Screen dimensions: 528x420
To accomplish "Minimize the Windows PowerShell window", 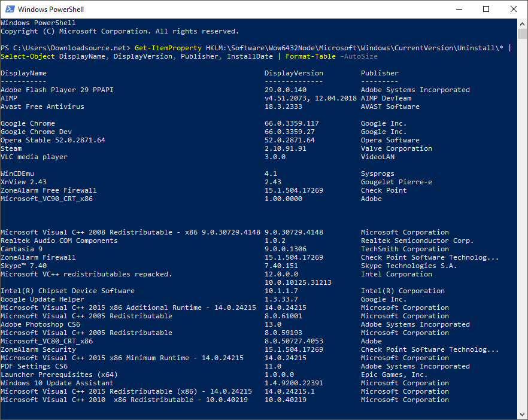I will pos(459,9).
